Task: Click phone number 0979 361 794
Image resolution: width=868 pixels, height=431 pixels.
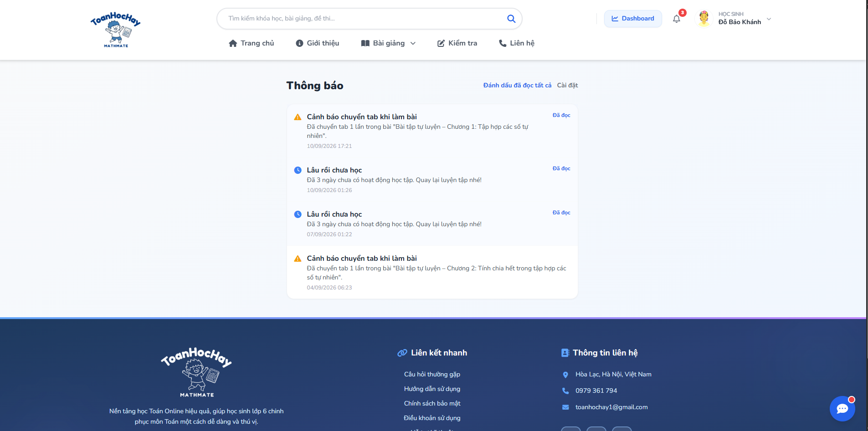Action: [x=596, y=390]
